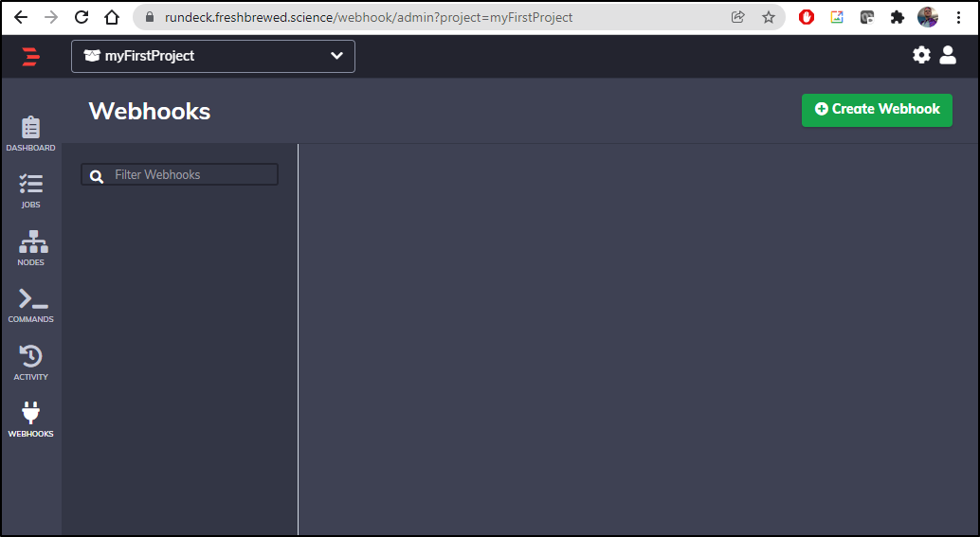
Task: Click the address bar URL
Action: click(x=368, y=17)
